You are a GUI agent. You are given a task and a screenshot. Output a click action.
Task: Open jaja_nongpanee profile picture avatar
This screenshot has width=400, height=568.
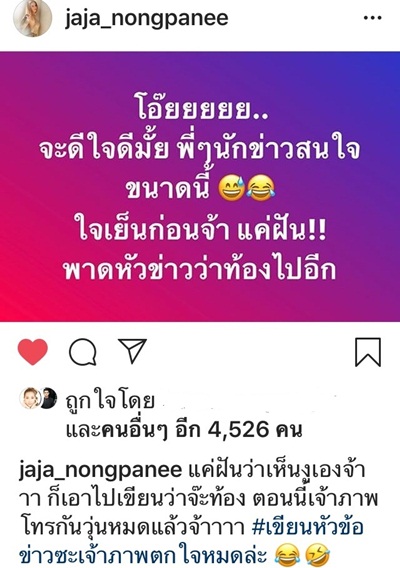[x=33, y=18]
